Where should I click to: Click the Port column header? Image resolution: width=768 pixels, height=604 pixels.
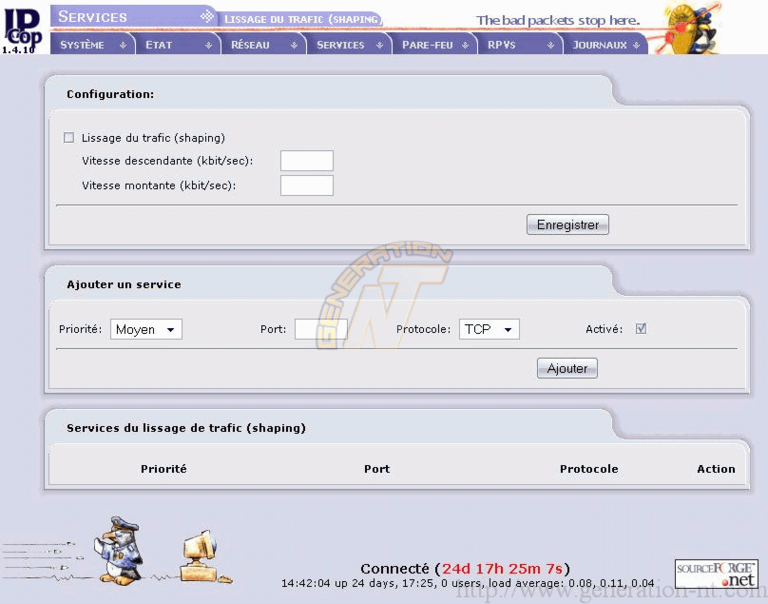pyautogui.click(x=377, y=469)
